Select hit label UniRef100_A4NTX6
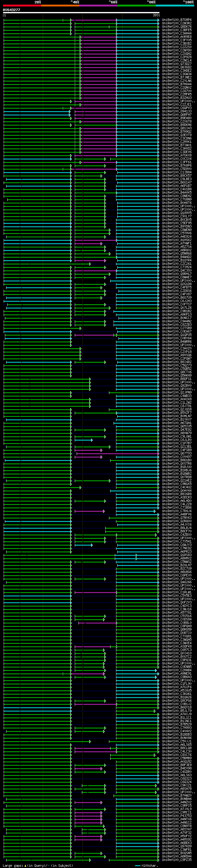This screenshot has width=197, height=868. pos(177,819)
